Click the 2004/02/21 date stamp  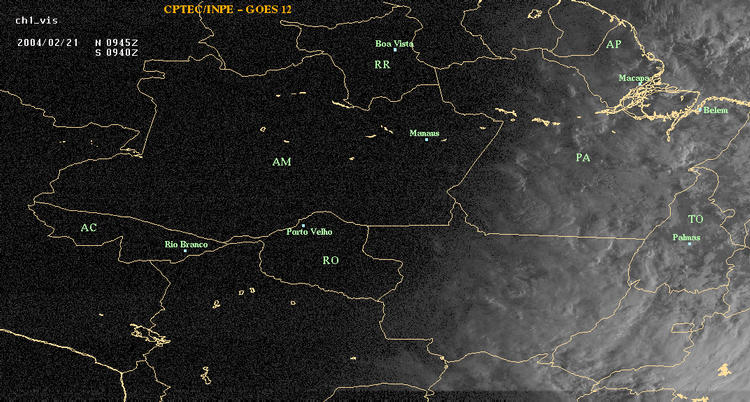[47, 42]
